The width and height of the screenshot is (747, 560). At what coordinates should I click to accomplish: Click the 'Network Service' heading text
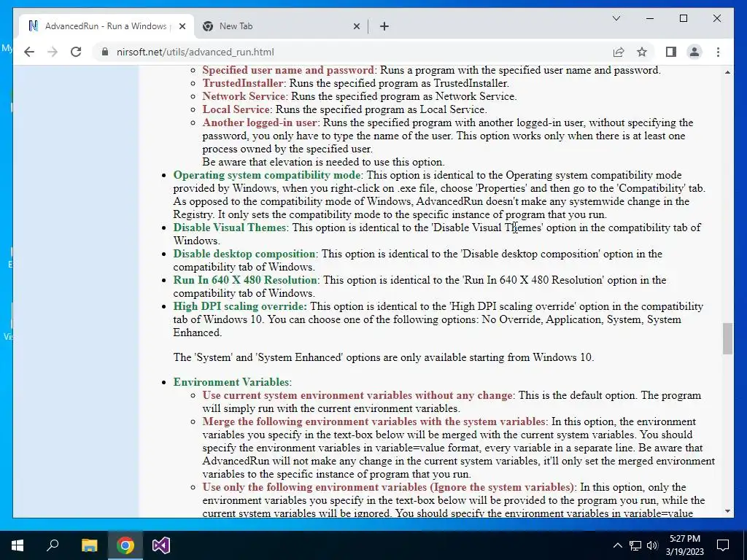[x=244, y=96]
